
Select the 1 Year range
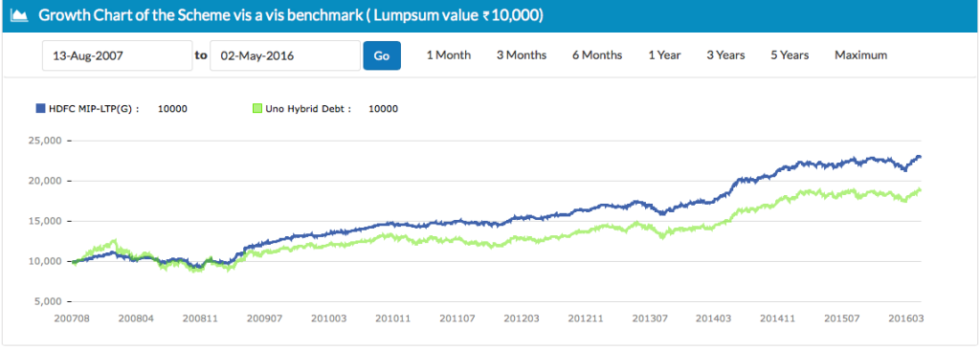[664, 55]
